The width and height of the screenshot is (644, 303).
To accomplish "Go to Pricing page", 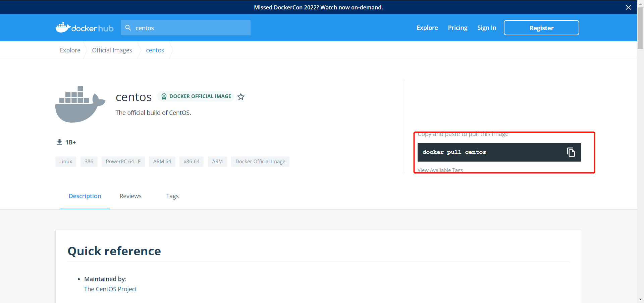I will point(458,28).
